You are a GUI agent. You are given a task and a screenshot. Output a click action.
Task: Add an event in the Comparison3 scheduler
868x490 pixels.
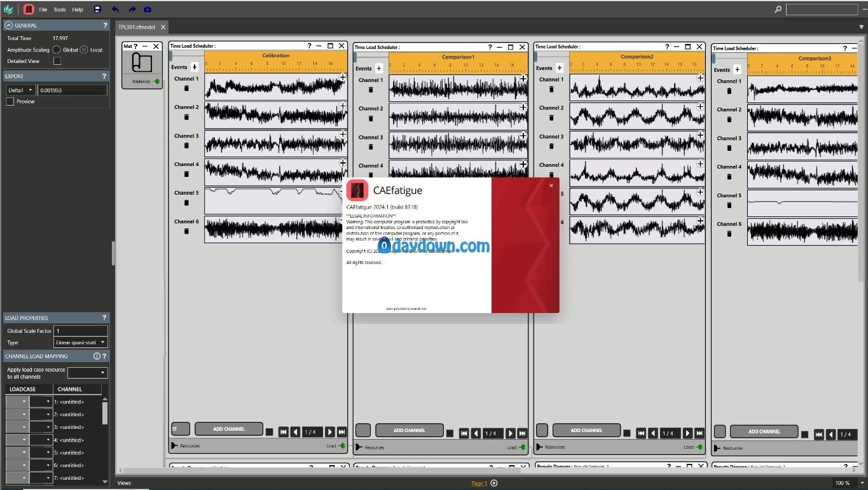click(737, 69)
